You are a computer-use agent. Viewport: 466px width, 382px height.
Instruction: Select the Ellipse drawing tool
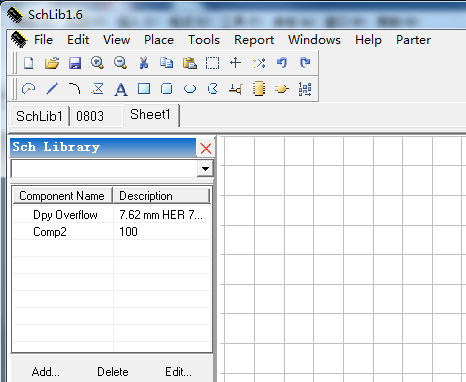tap(190, 89)
